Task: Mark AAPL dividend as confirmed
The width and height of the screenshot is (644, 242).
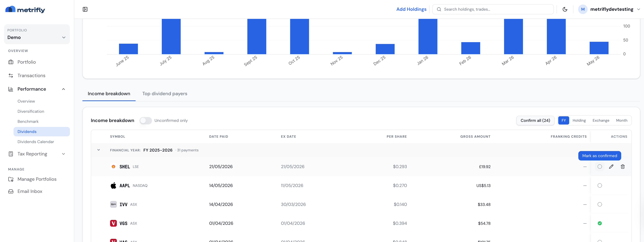Action: tap(599, 186)
